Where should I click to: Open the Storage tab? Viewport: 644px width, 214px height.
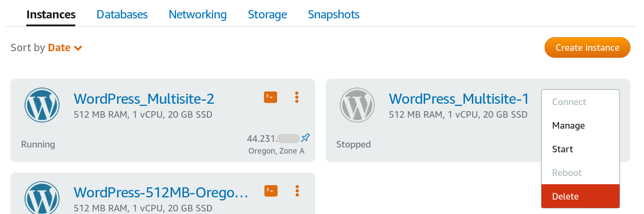point(267,14)
